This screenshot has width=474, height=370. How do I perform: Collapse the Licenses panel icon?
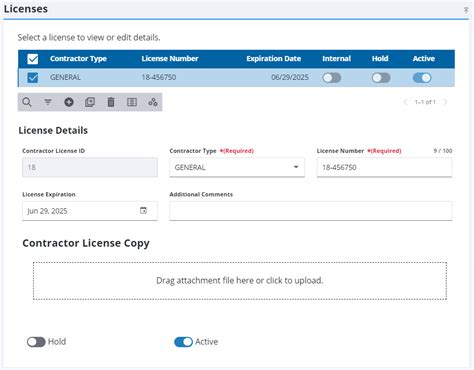click(x=466, y=10)
